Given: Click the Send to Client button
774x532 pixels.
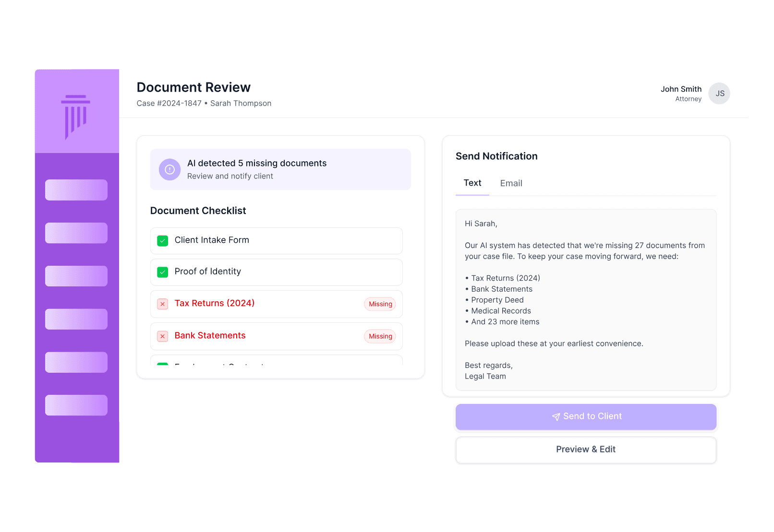Looking at the screenshot, I should [x=586, y=416].
